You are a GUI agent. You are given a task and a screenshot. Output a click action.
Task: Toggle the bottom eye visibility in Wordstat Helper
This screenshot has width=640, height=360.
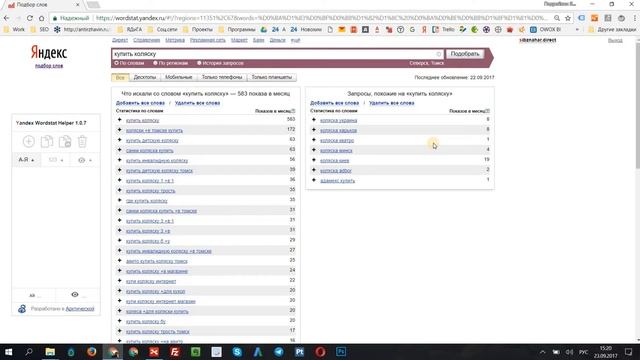[x=75, y=294]
